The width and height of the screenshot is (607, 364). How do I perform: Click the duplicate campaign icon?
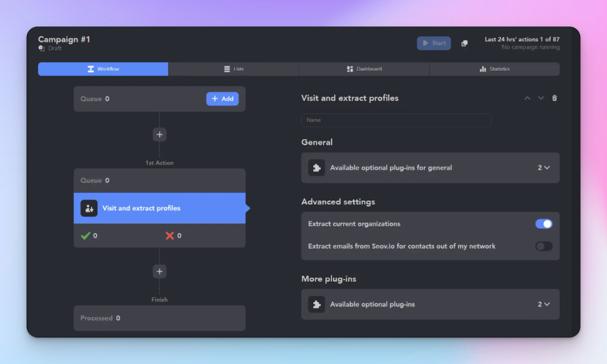[x=464, y=43]
